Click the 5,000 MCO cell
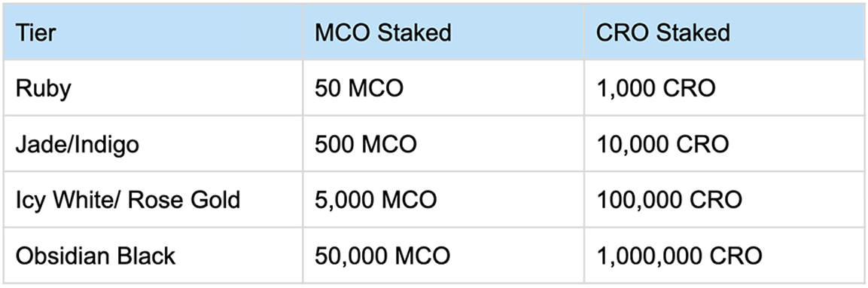 pyautogui.click(x=443, y=199)
